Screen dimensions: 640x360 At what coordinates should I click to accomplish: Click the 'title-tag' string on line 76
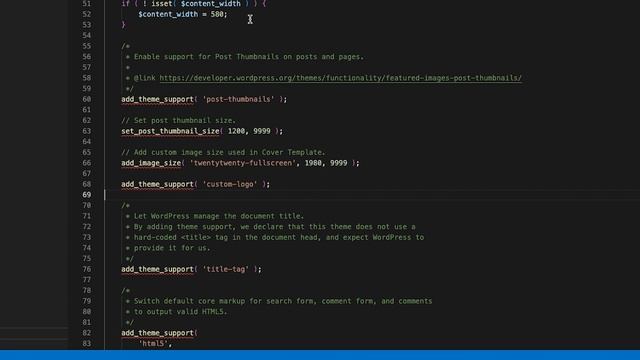click(226, 269)
